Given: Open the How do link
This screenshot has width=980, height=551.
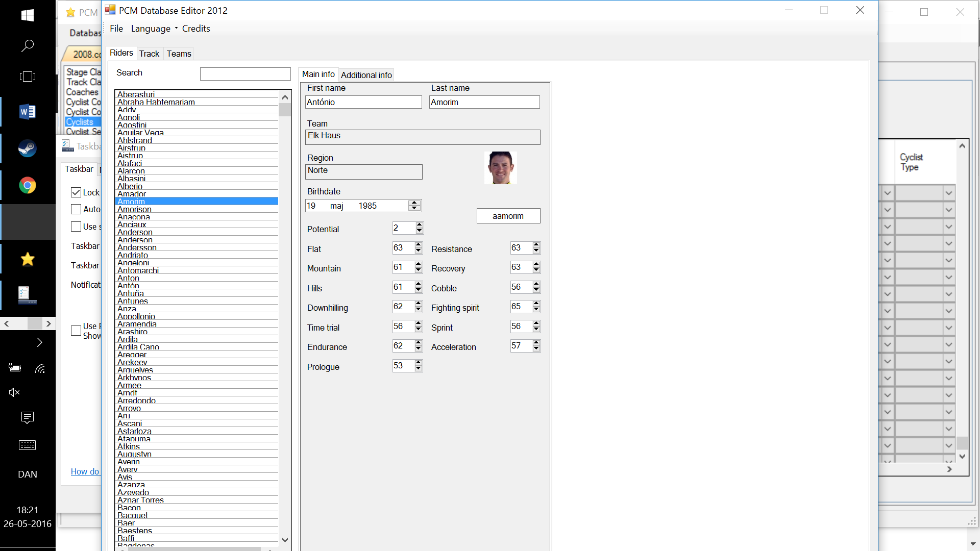Looking at the screenshot, I should click(x=85, y=471).
